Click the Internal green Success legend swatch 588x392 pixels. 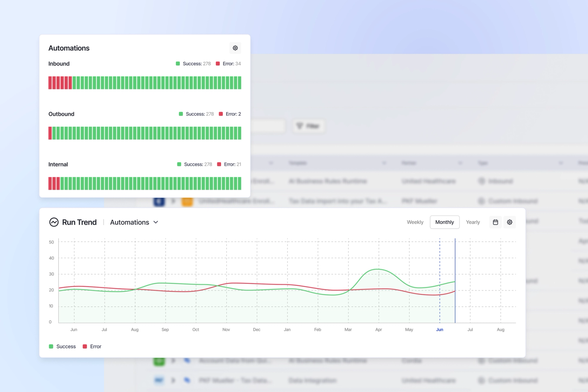(x=179, y=164)
